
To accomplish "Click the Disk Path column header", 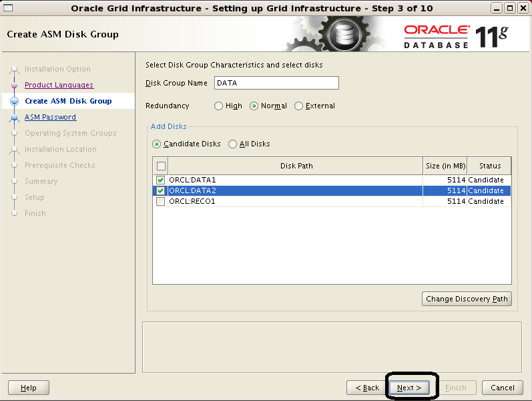I will 296,166.
